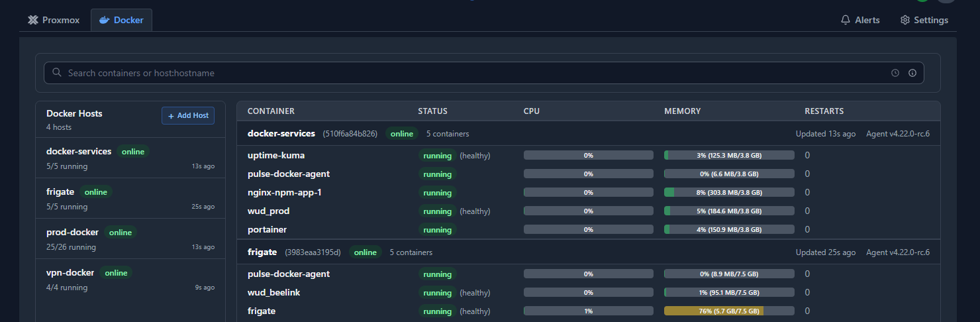Switch to the Proxmox tab
The image size is (980, 322).
[54, 20]
